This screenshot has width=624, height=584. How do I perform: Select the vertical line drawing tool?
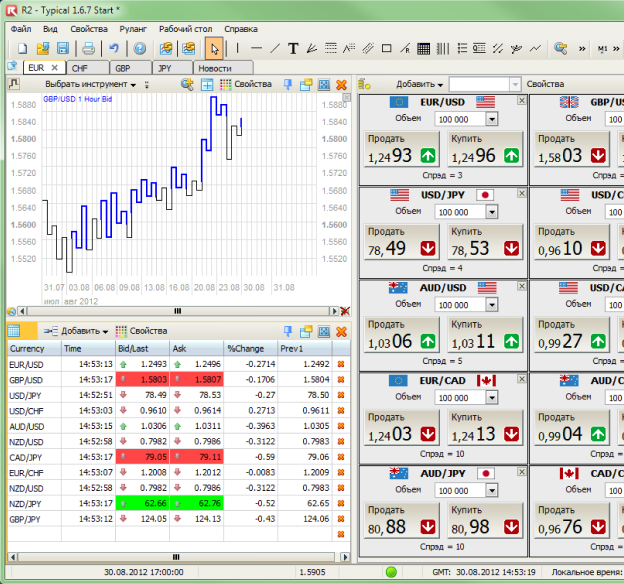[x=238, y=49]
